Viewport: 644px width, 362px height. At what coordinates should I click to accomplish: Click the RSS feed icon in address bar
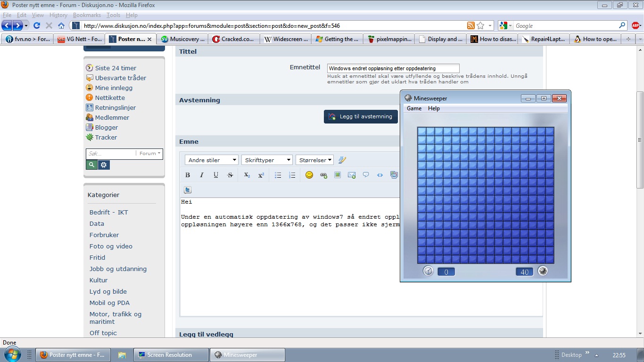click(471, 25)
